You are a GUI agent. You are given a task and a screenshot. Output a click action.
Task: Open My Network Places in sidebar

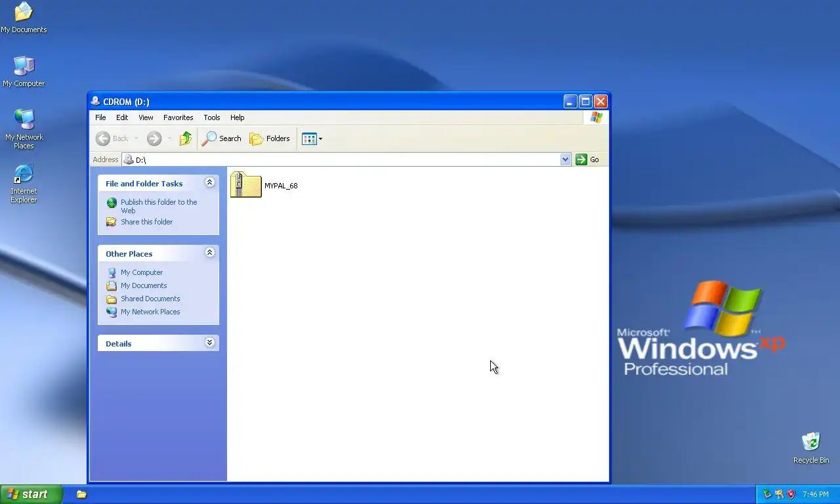pos(150,312)
